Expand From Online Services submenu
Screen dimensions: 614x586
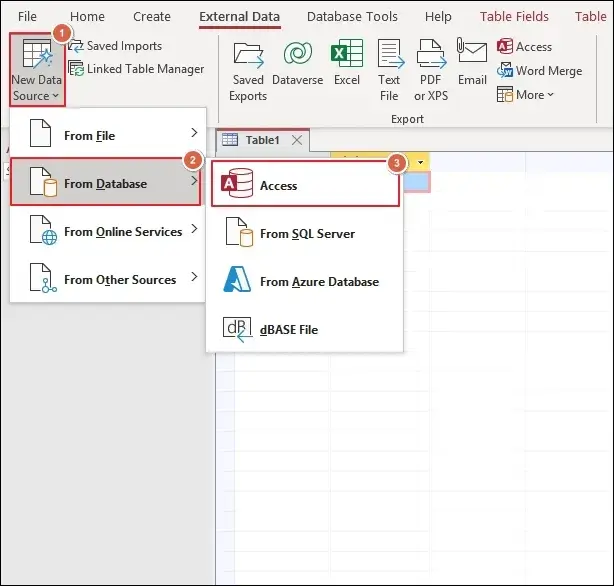pos(108,232)
